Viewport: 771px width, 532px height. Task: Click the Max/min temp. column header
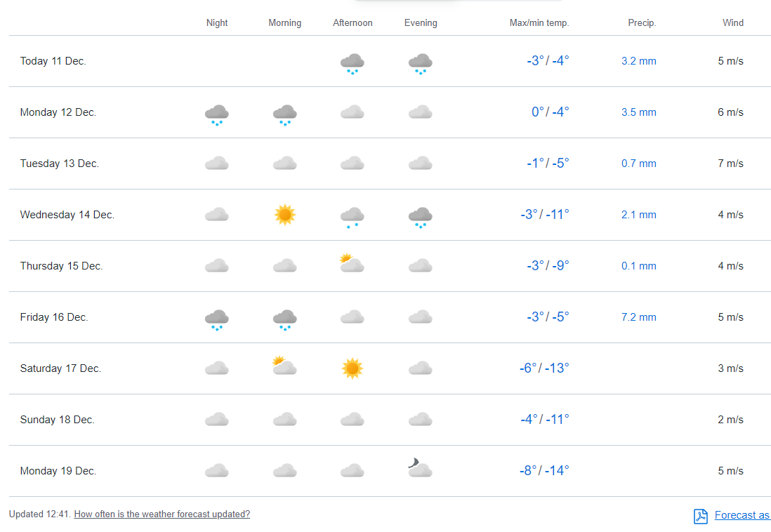point(539,23)
